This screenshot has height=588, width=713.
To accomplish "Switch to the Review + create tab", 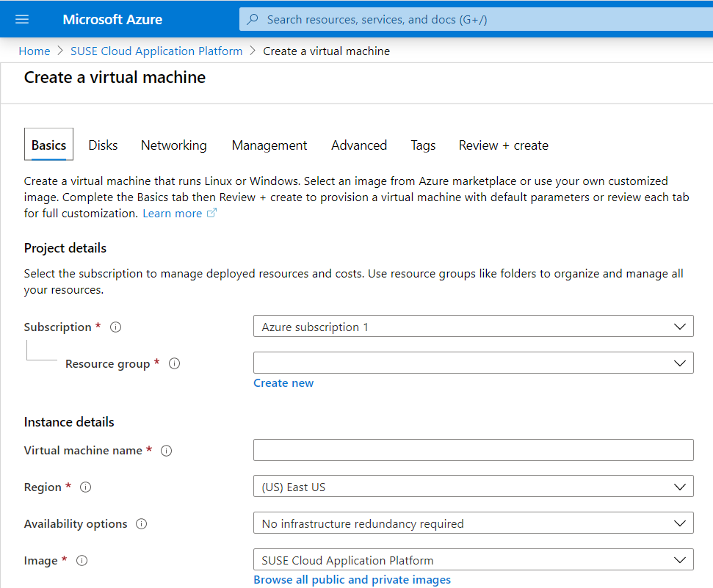I will [503, 145].
